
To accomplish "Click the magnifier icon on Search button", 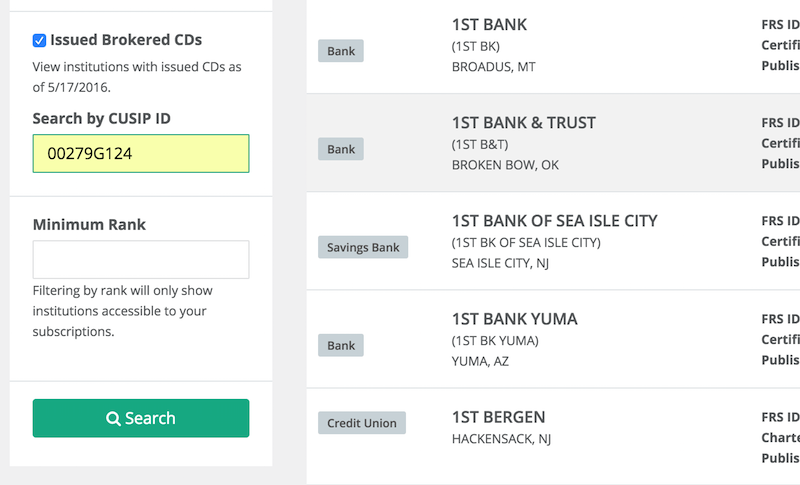I will [114, 419].
